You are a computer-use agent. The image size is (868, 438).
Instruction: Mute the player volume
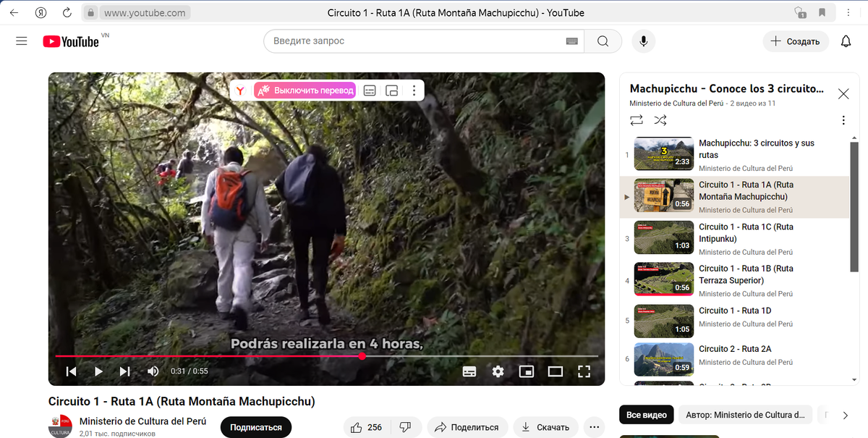coord(153,371)
